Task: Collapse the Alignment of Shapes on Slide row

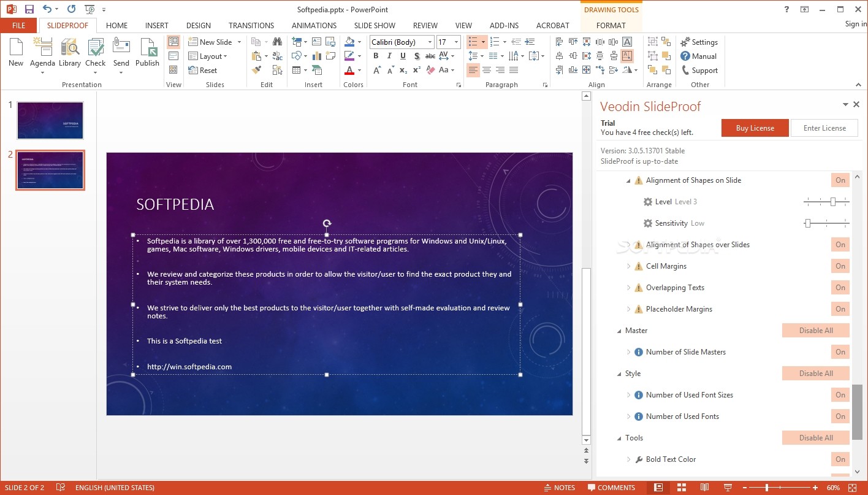Action: tap(628, 180)
